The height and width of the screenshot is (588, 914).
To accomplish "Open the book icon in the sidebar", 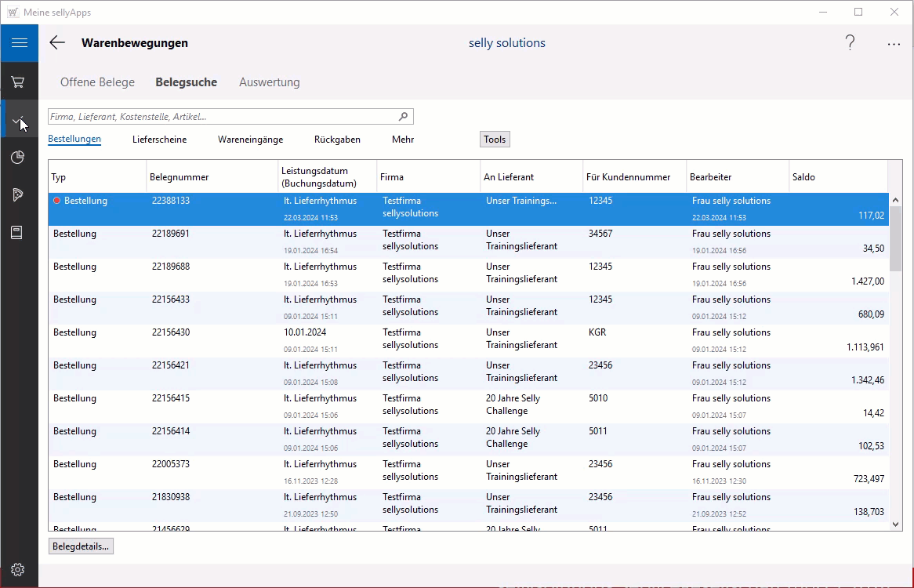I will point(19,233).
